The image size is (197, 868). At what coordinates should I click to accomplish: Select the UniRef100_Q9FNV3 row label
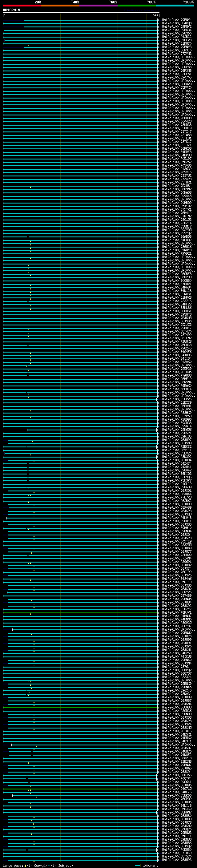tap(177, 47)
